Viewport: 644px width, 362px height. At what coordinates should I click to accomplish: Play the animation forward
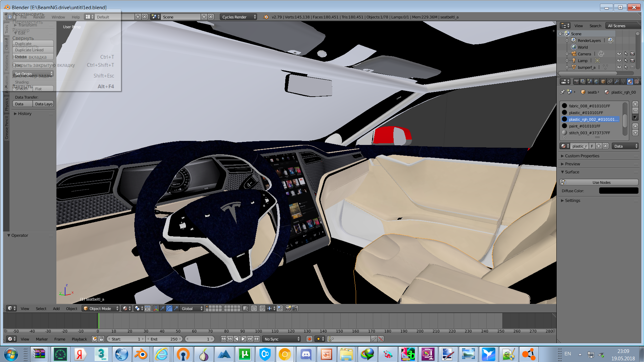pos(243,339)
